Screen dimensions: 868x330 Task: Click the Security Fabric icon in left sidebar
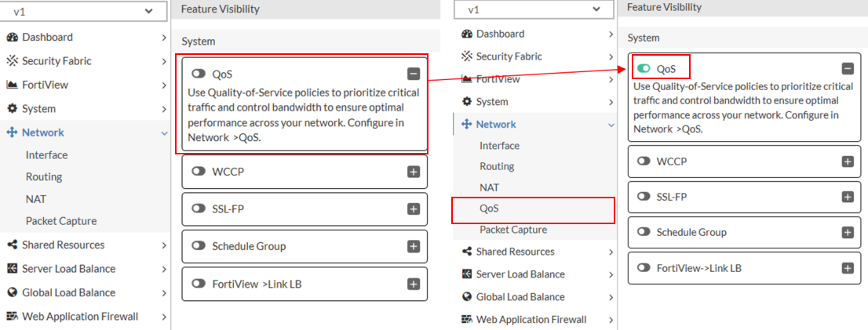(x=12, y=61)
